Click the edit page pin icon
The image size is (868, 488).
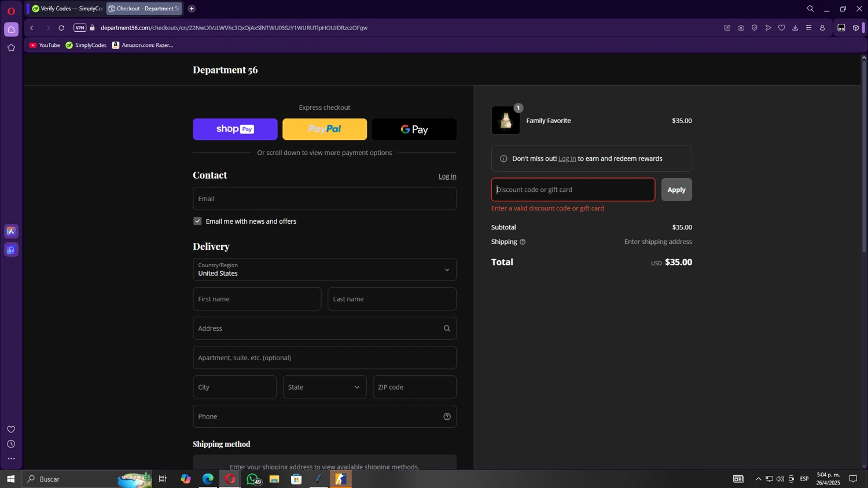pyautogui.click(x=727, y=28)
